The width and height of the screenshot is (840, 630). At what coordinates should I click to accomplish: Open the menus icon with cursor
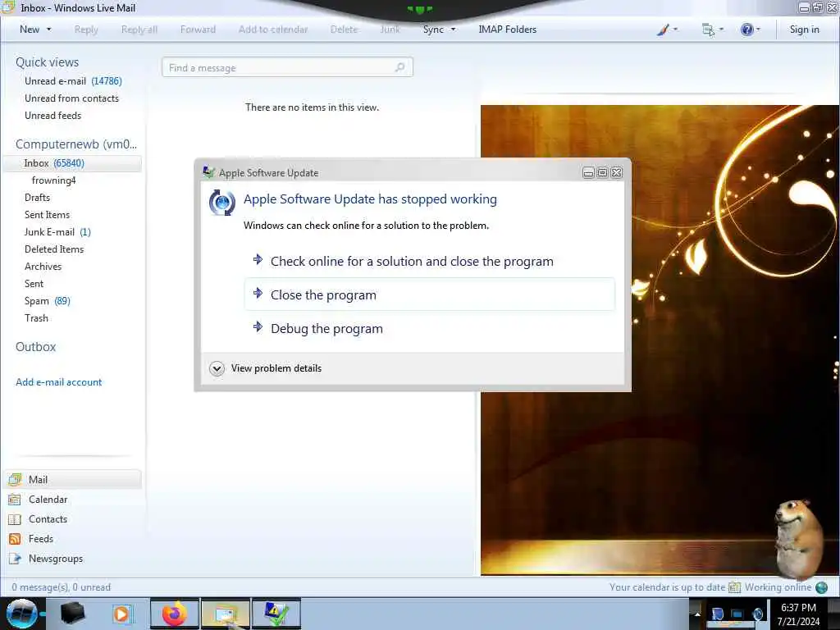point(708,30)
